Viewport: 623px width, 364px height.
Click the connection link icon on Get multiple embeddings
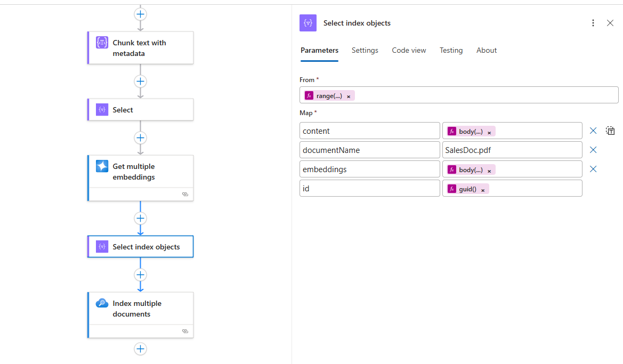tap(185, 195)
